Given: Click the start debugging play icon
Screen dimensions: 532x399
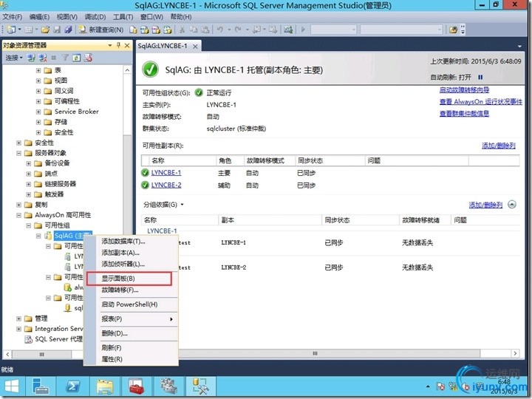Looking at the screenshot, I should (x=303, y=30).
